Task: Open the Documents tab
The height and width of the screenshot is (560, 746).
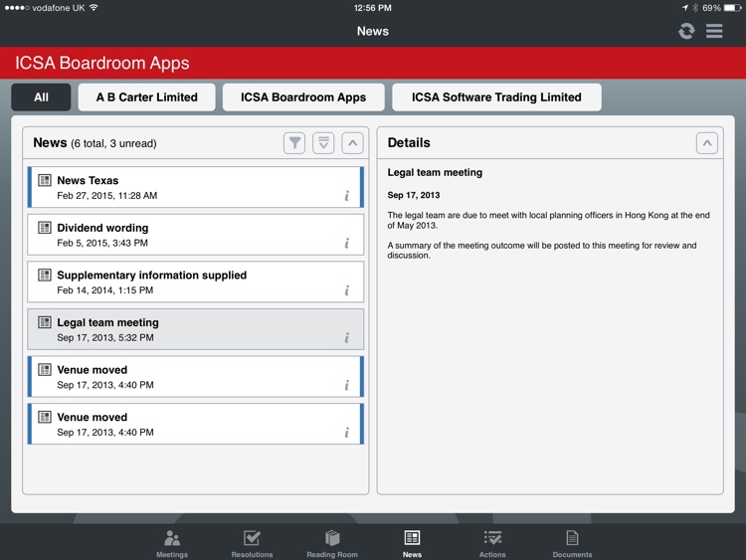Action: [572, 544]
